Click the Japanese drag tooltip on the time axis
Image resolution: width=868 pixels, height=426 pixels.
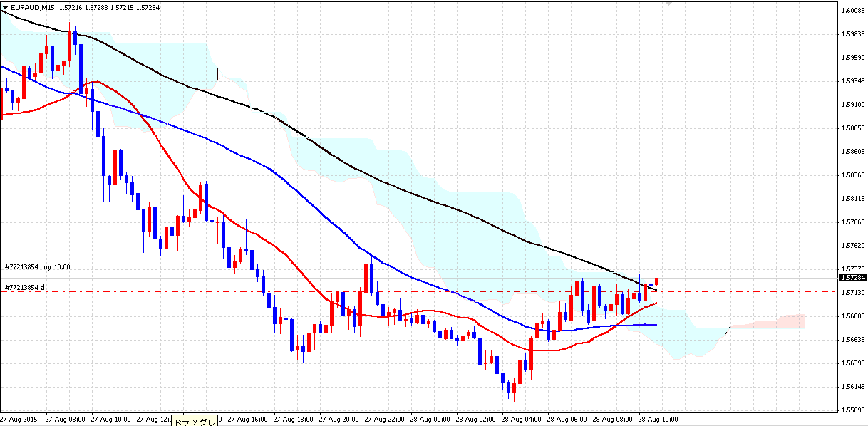coord(195,421)
